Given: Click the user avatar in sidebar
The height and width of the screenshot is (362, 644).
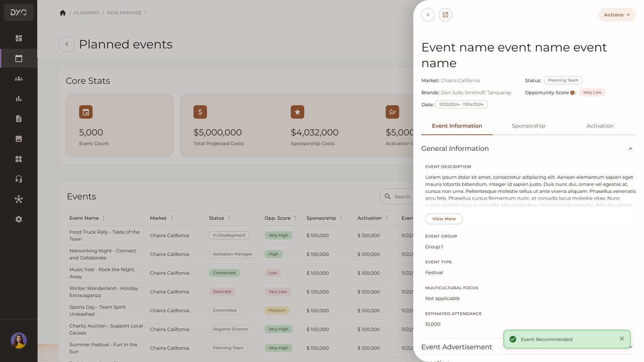Looking at the screenshot, I should point(19,341).
